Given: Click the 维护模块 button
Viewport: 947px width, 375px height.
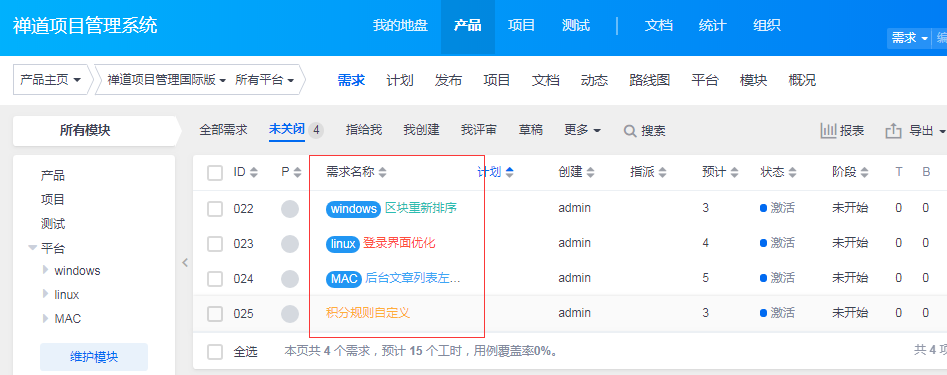Looking at the screenshot, I should (x=94, y=357).
